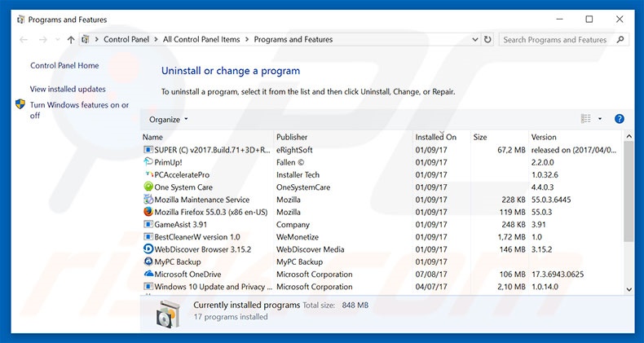Viewport: 644px width, 343px height.
Task: Expand chevron after Control Panel breadcrumb
Action: tap(157, 39)
